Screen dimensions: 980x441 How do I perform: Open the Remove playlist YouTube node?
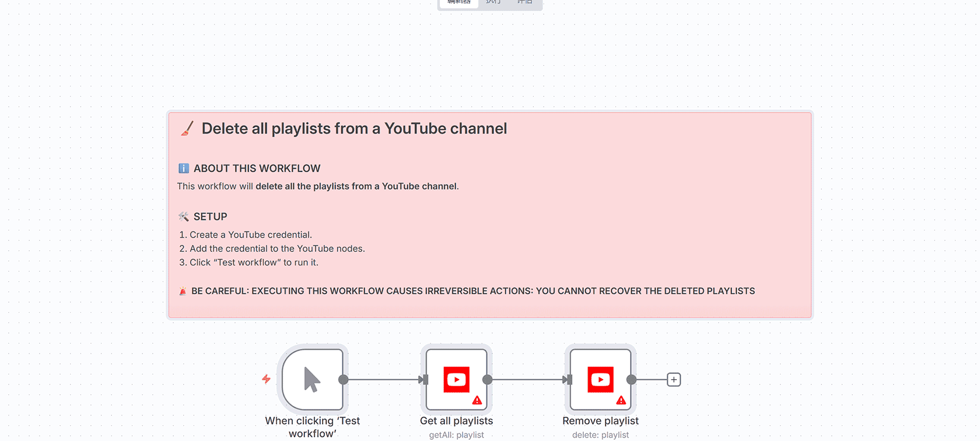(600, 380)
